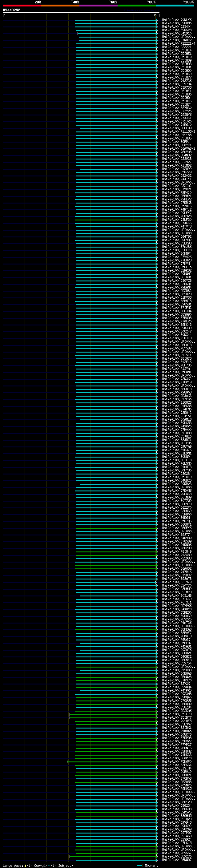Select the UniRef100_A9RR03 label
This screenshot has height=868, width=197.
(x=177, y=483)
